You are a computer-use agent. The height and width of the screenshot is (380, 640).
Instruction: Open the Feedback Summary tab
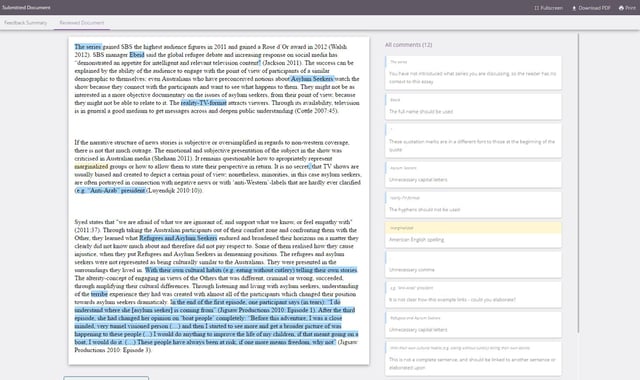point(26,23)
